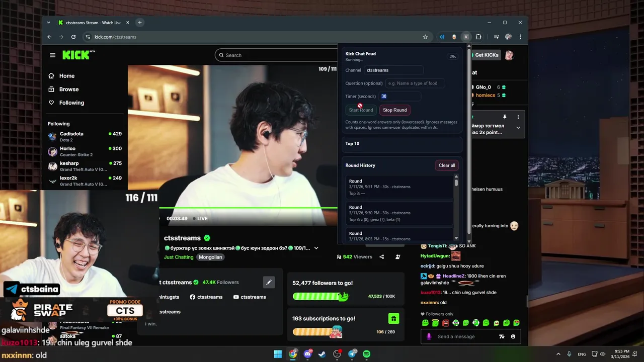Open Horloo channel in Following list
644x362 pixels.
pyautogui.click(x=85, y=151)
